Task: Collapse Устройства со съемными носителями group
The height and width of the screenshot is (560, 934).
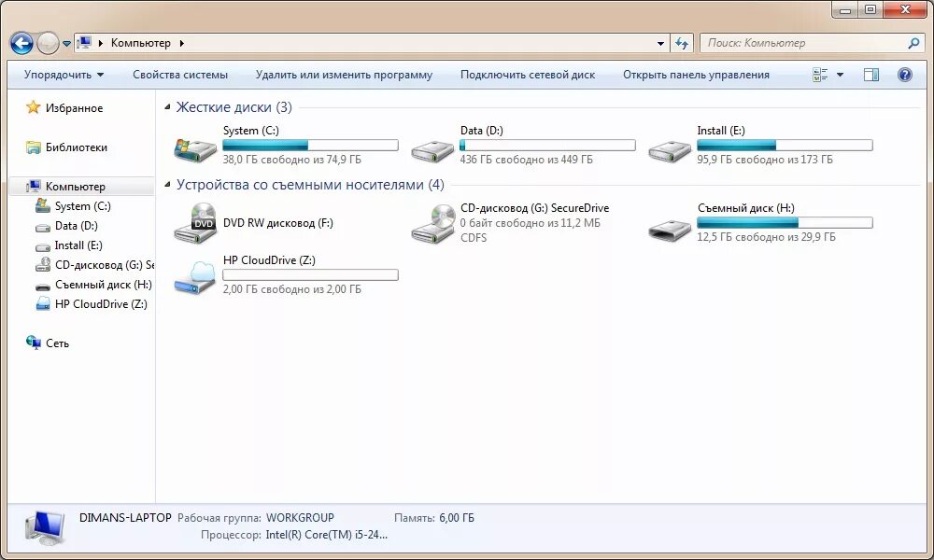Action: click(x=167, y=185)
